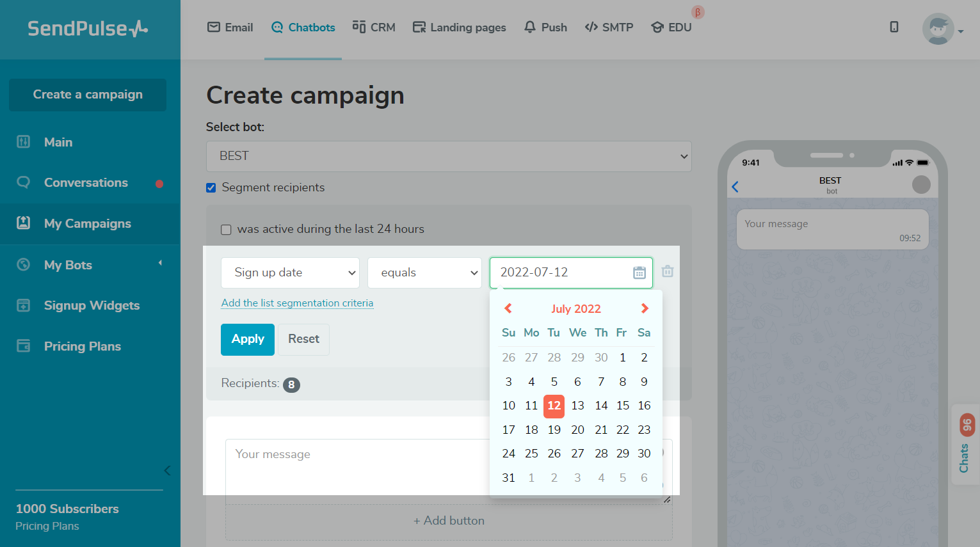
Task: Open the Chats side tab
Action: [966, 445]
